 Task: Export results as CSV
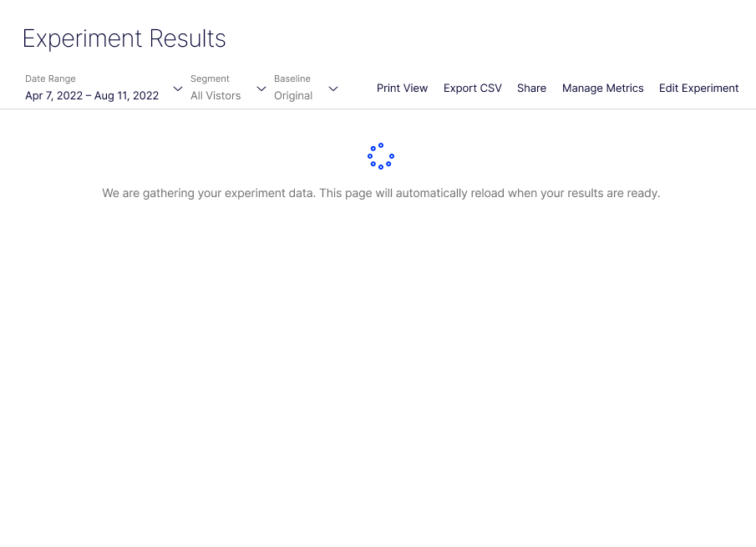coord(472,89)
